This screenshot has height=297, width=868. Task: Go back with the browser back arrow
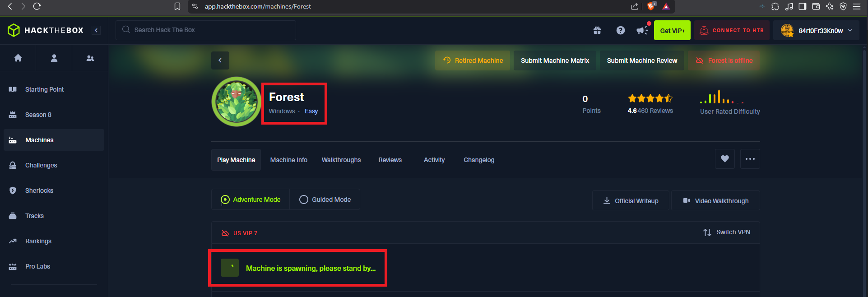(10, 6)
